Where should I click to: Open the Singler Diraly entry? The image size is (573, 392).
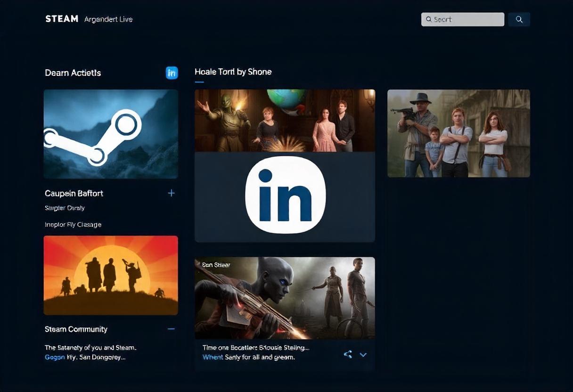coord(65,208)
